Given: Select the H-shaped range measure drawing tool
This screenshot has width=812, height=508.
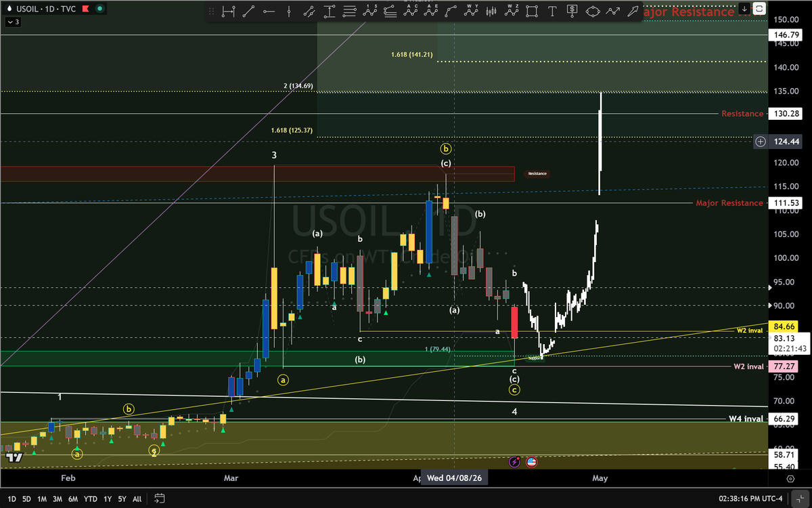Looking at the screenshot, I should coord(228,12).
